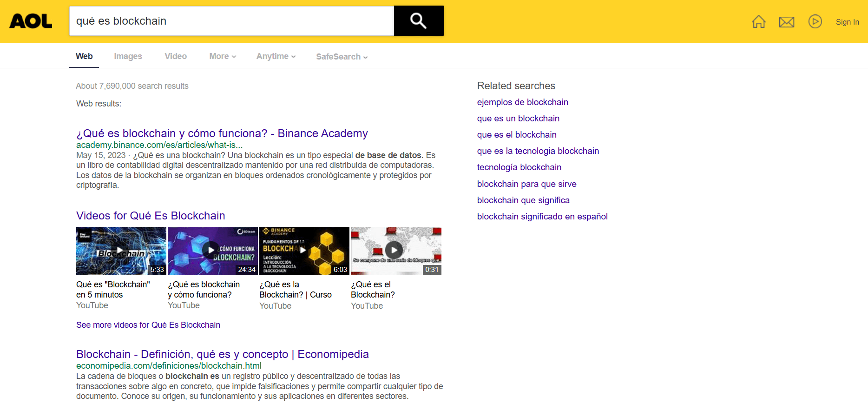Viewport: 868px width, 404px height.
Task: Switch to the Video tab
Action: [176, 56]
